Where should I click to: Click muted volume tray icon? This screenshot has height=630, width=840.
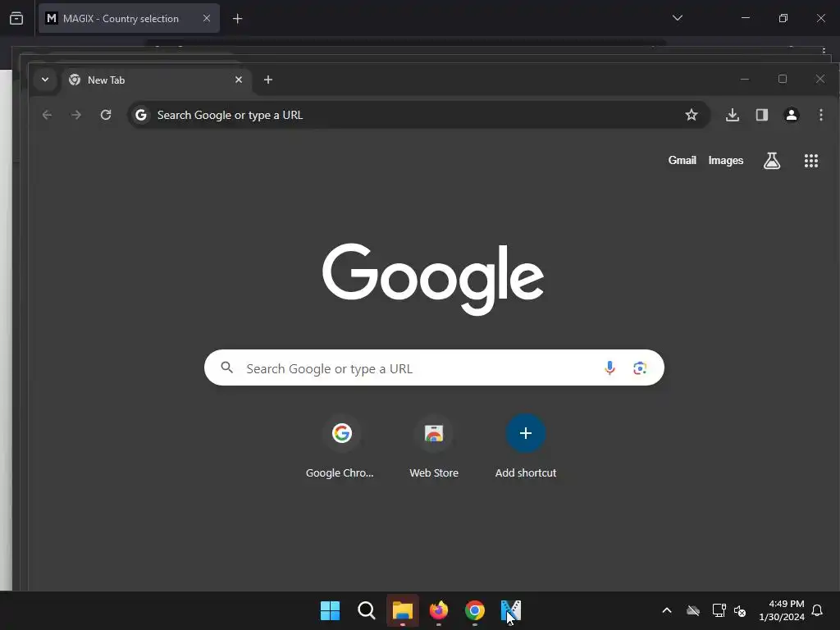click(x=740, y=610)
